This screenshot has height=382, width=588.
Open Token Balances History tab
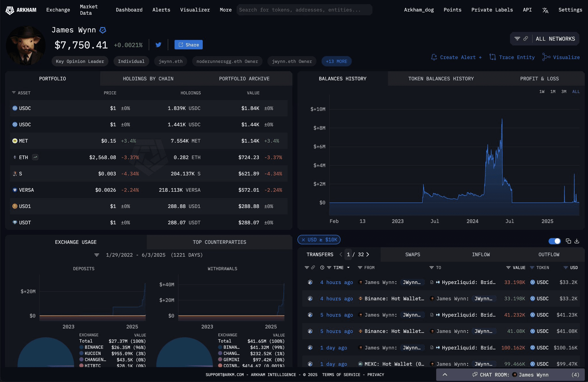441,79
